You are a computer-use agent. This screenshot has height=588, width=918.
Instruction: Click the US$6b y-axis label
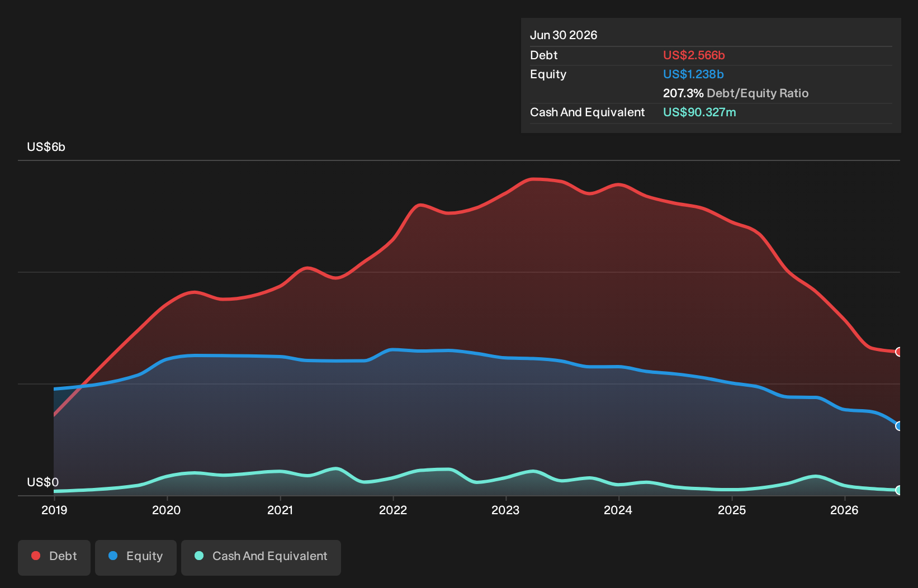(x=46, y=147)
